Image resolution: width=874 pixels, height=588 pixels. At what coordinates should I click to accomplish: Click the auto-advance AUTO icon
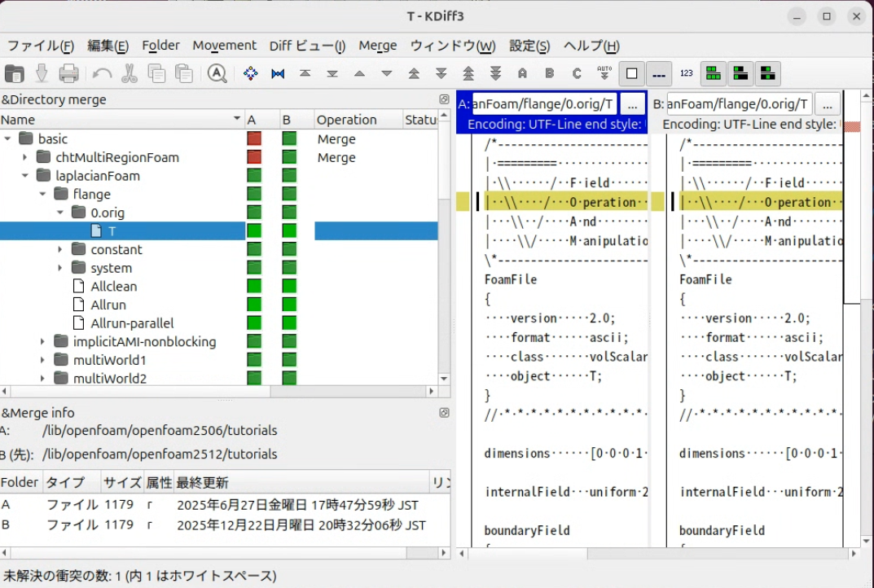[x=604, y=73]
